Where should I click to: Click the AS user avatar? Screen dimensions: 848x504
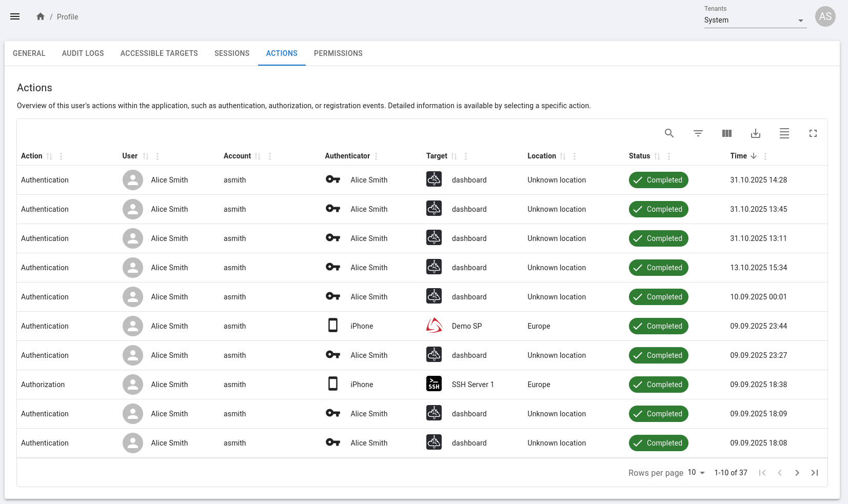coord(825,16)
